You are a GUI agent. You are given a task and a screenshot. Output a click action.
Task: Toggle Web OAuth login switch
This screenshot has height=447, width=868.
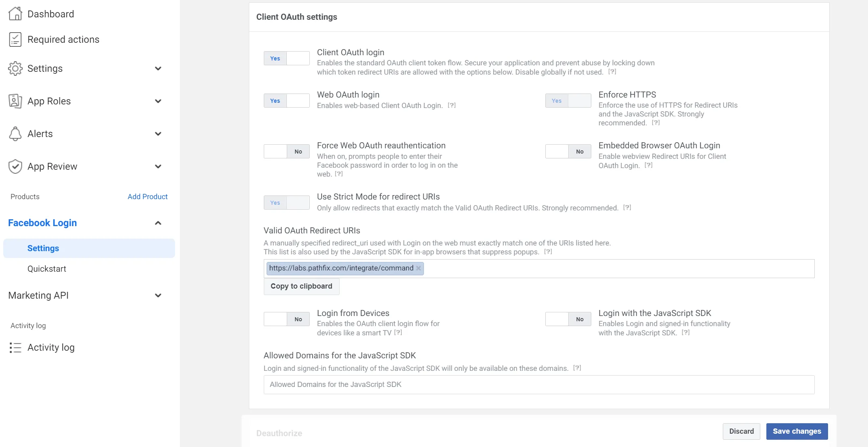point(287,101)
